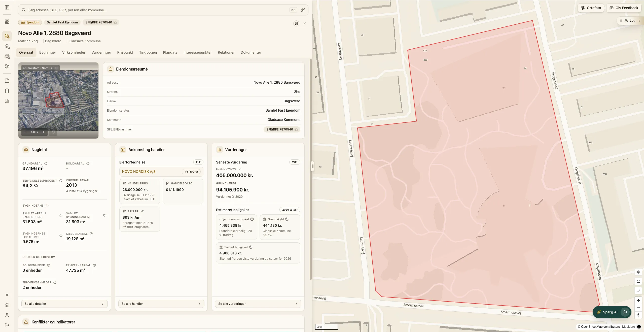
Task: Expand Se alle detaljer
Action: pyautogui.click(x=64, y=304)
